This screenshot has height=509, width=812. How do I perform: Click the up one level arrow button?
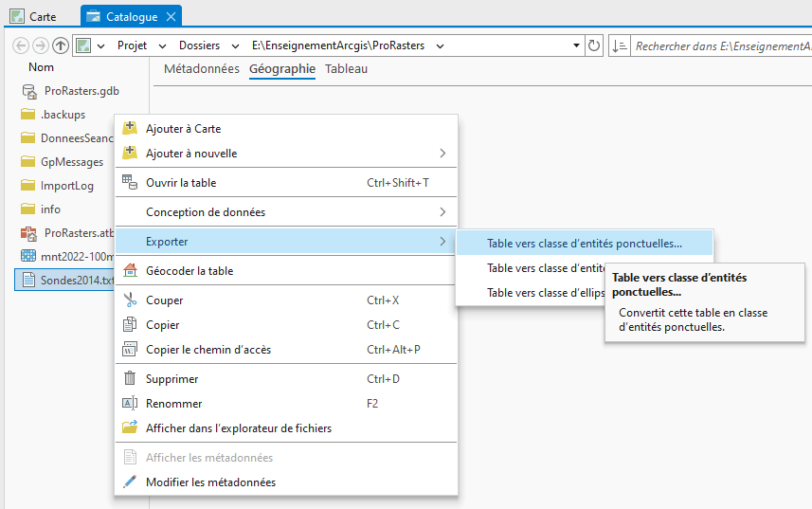click(x=61, y=45)
